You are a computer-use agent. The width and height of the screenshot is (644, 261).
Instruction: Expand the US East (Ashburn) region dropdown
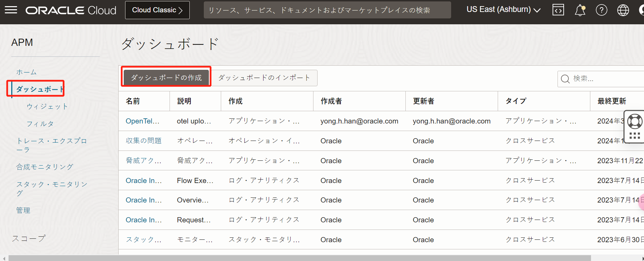(503, 10)
